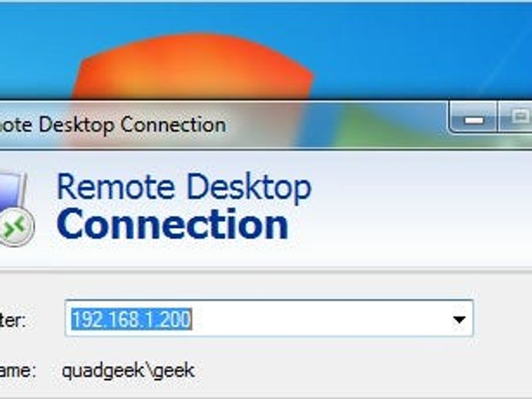Open the Computer address dropdown arrow
Screen dimensions: 532x399
tap(459, 319)
